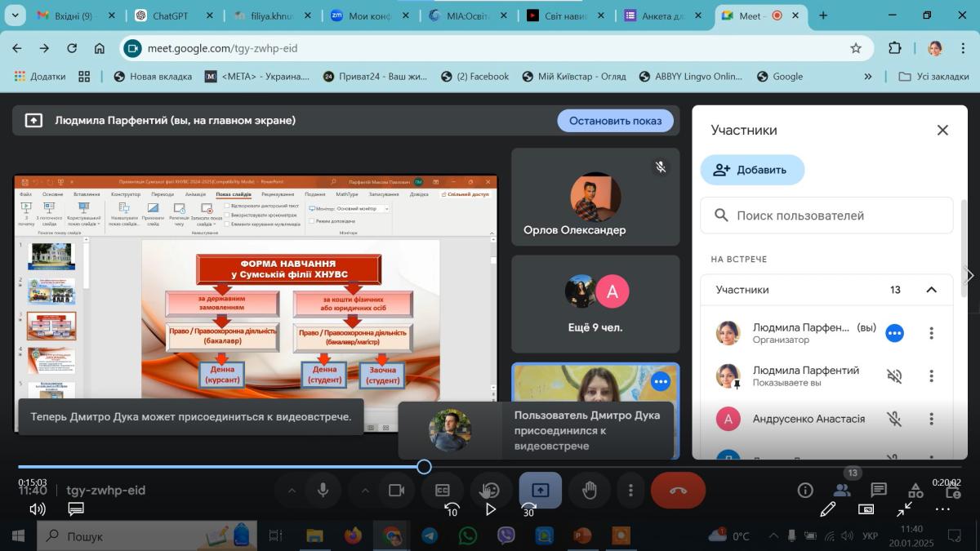Open the meeting chat icon

point(879,490)
